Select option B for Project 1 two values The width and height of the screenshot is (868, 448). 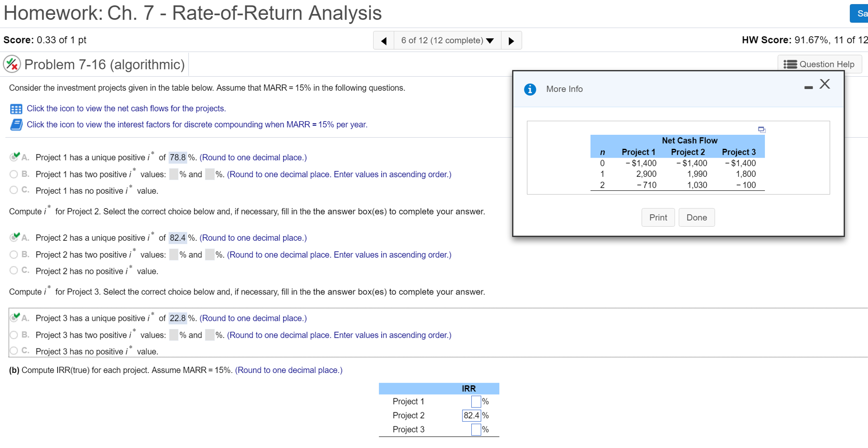point(14,174)
